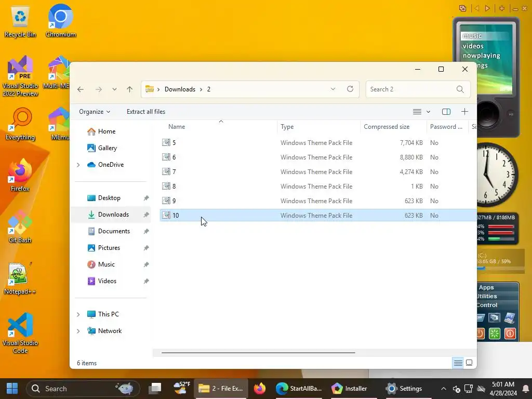
Task: Refresh the current folder view
Action: pos(350,89)
